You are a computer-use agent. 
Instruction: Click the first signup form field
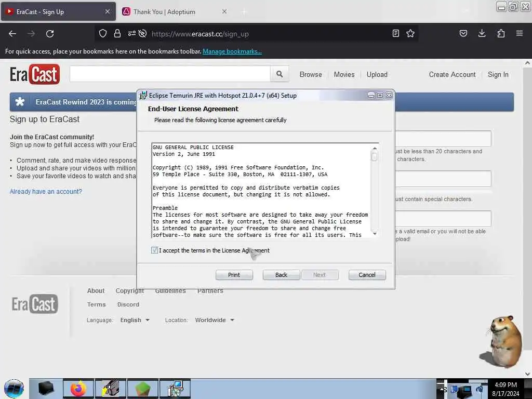pos(443,139)
